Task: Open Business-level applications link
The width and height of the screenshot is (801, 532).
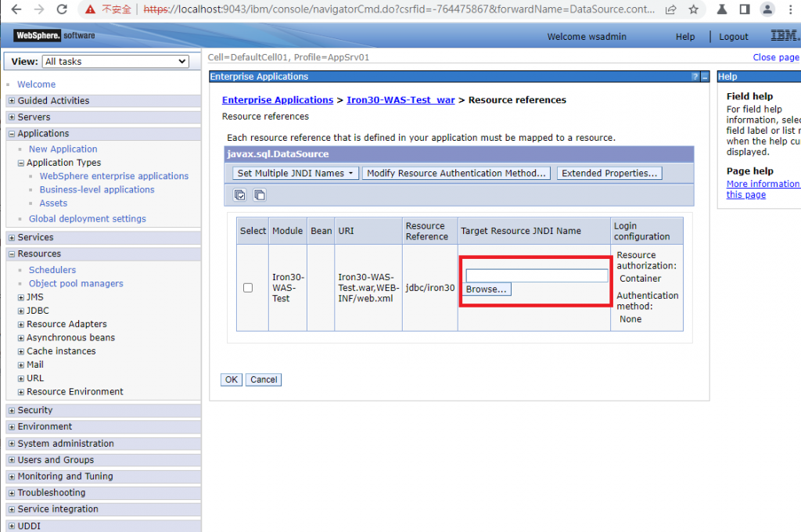Action: [97, 189]
